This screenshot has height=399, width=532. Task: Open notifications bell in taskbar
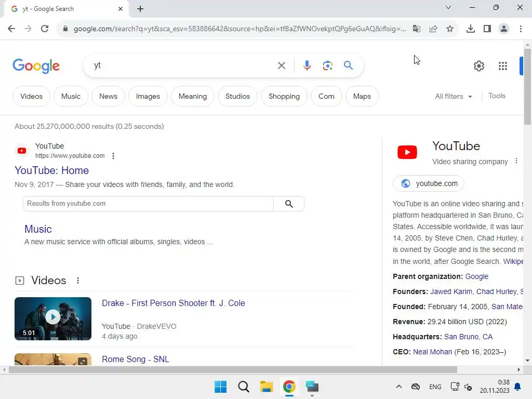[517, 387]
